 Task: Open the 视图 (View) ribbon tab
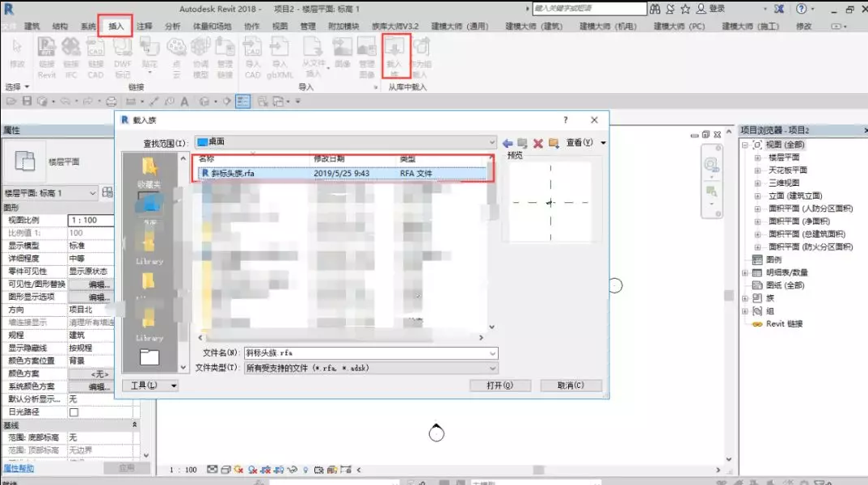(280, 26)
